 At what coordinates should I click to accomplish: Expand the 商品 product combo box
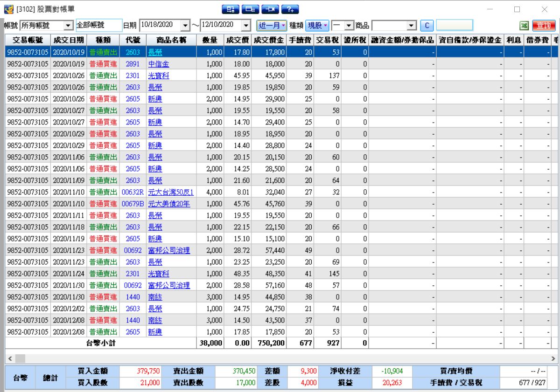(x=411, y=26)
